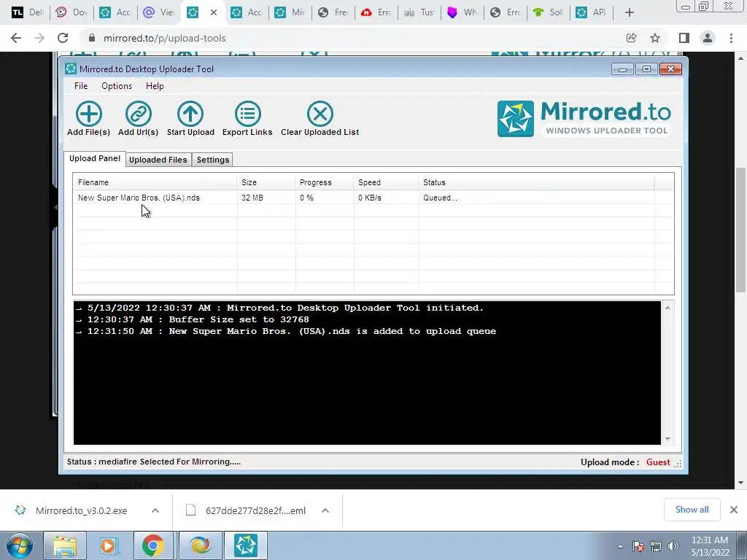747x560 pixels.
Task: Click the Action Center flag tray icon
Action: click(638, 546)
